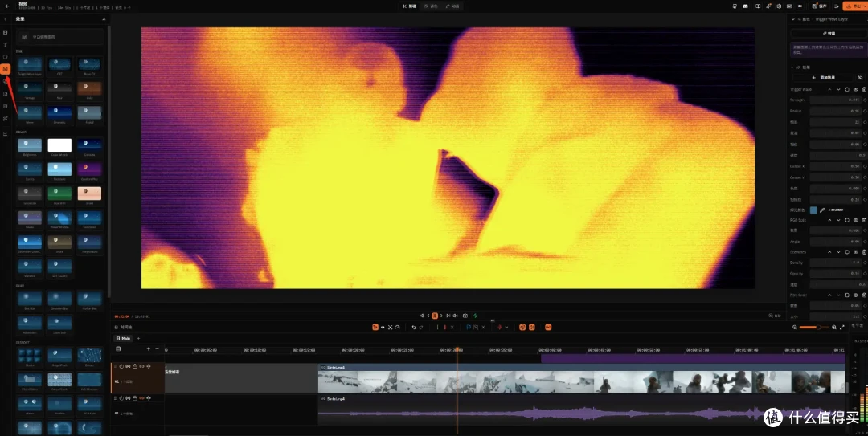Collapse the effects section in properties panel
The height and width of the screenshot is (436, 868).
point(792,67)
